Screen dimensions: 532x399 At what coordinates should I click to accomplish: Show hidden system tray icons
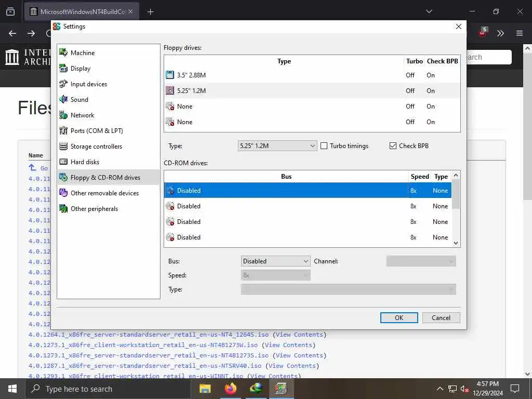pos(440,389)
